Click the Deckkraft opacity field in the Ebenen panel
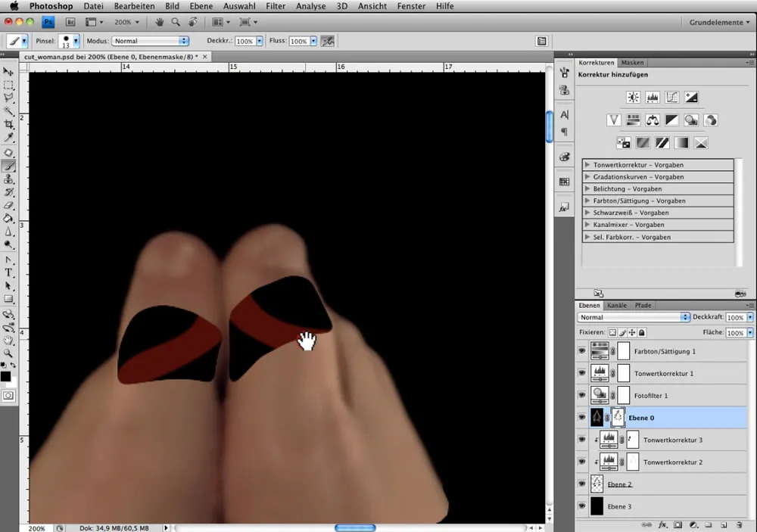757x532 pixels. coord(735,317)
